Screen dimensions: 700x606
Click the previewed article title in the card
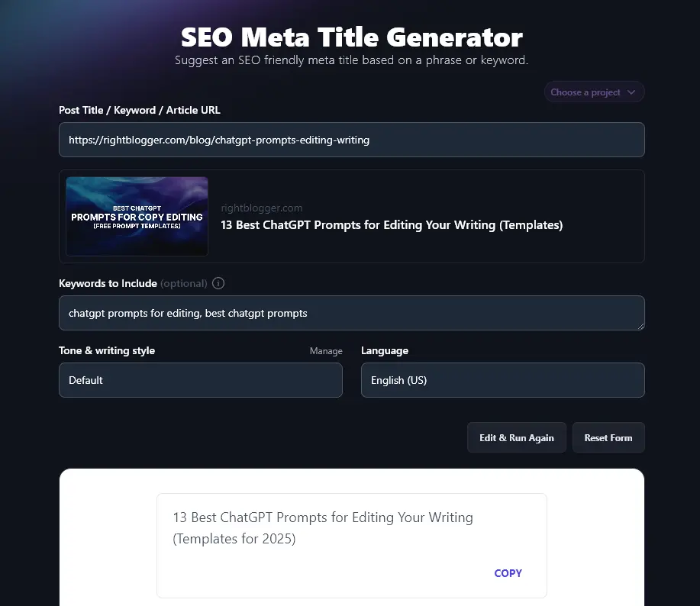click(392, 225)
